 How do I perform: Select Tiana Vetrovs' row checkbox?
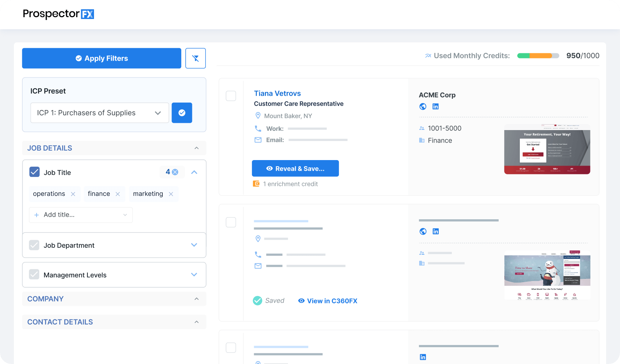[231, 96]
